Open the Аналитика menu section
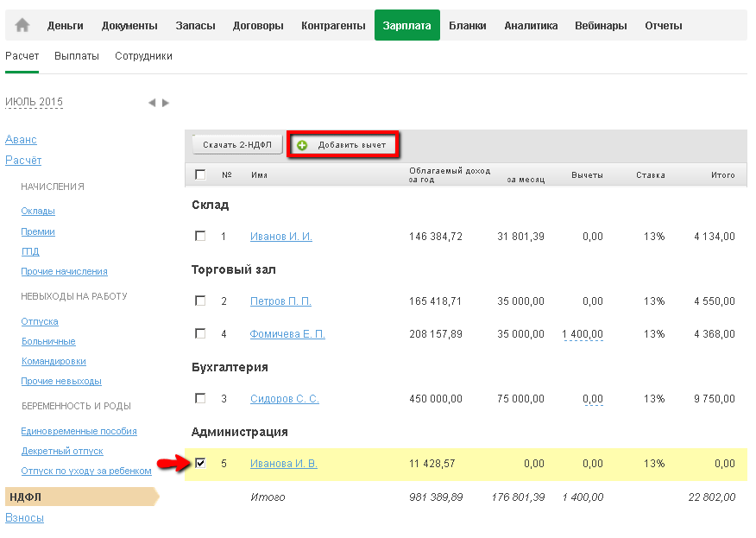Viewport: 756px width, 538px height. [x=531, y=26]
